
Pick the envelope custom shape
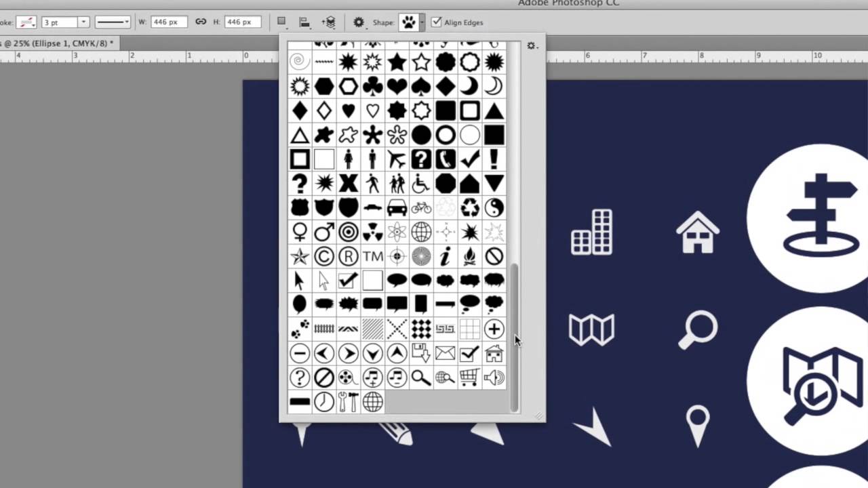pos(444,352)
